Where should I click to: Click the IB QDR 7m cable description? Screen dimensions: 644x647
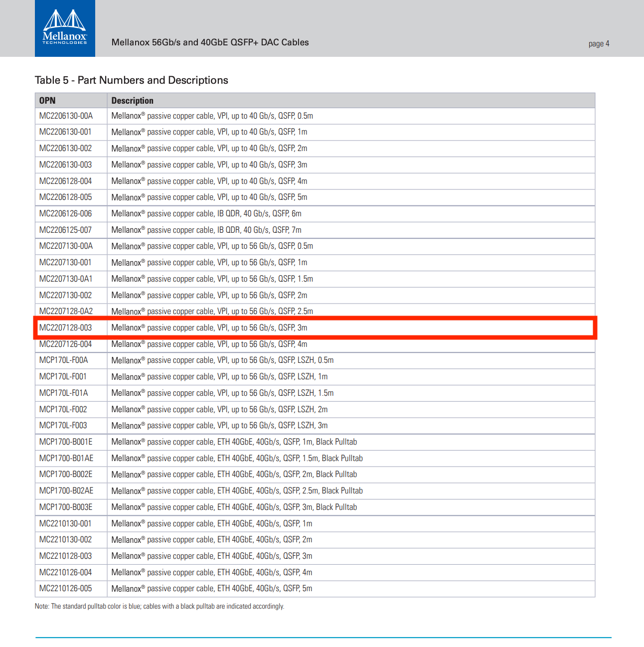coord(206,230)
